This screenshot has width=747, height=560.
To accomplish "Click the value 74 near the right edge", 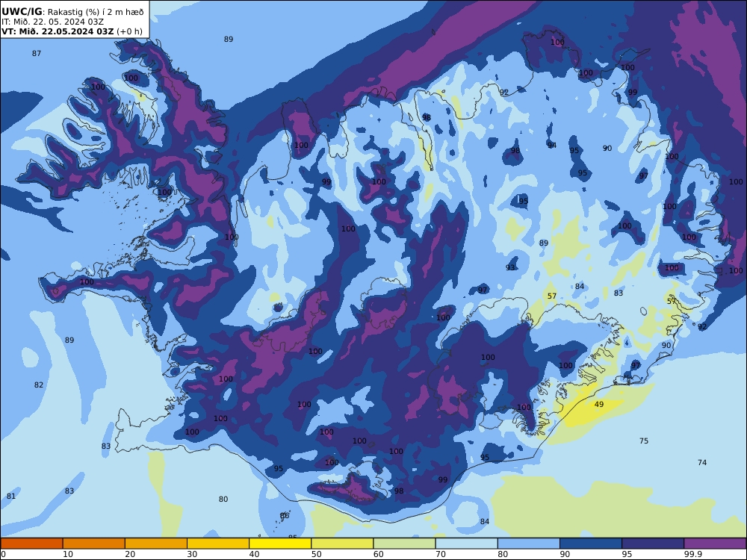I will [x=702, y=462].
